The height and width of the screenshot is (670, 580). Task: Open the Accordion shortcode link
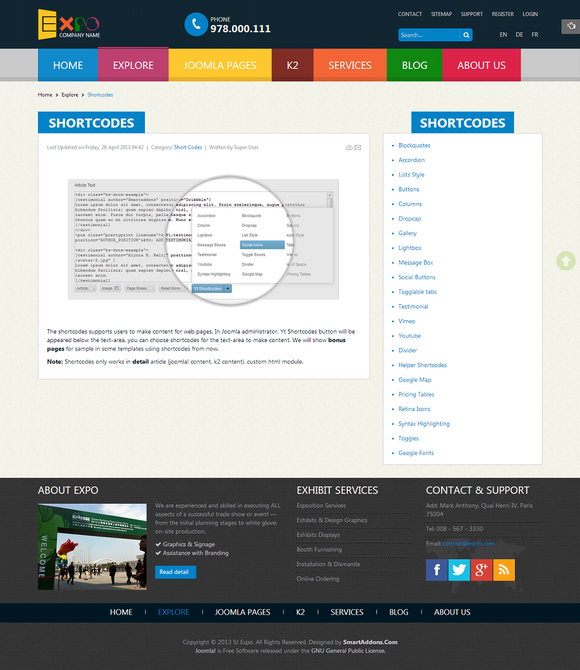tap(411, 160)
